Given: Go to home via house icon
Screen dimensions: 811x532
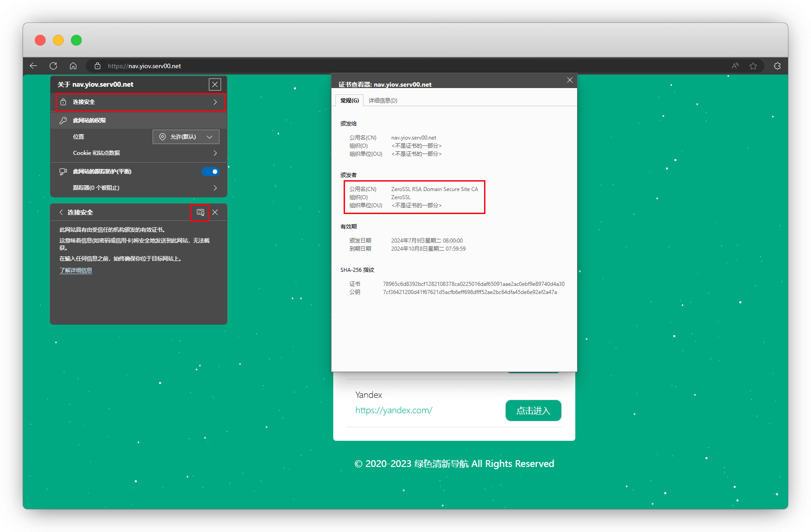Looking at the screenshot, I should (73, 66).
